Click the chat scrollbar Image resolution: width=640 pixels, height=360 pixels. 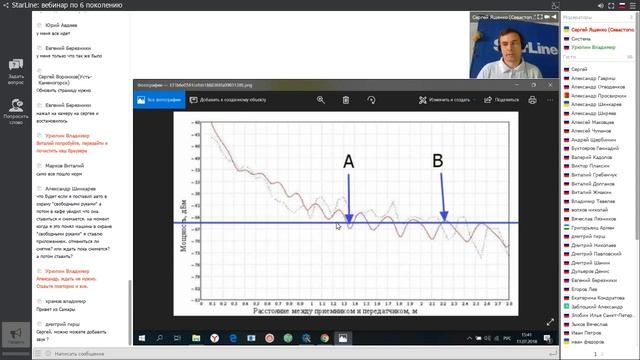tap(130, 313)
